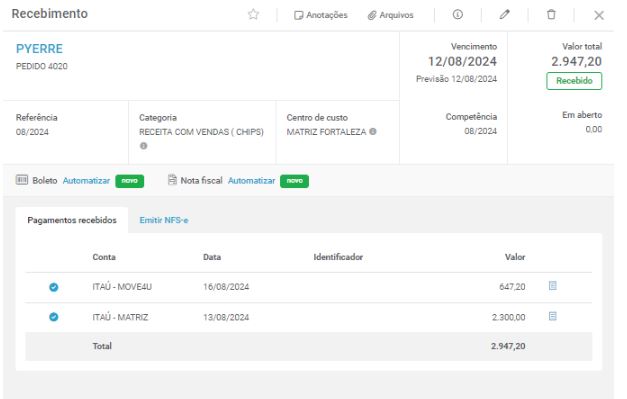Click date 13/08/2024 cell
The width and height of the screenshot is (627, 399).
tap(226, 317)
